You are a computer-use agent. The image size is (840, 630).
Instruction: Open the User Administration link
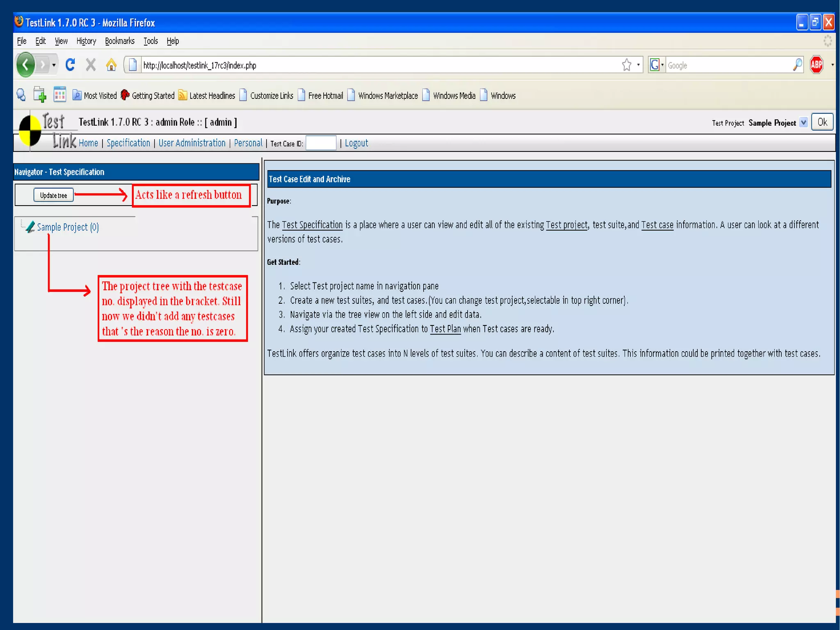pos(192,143)
